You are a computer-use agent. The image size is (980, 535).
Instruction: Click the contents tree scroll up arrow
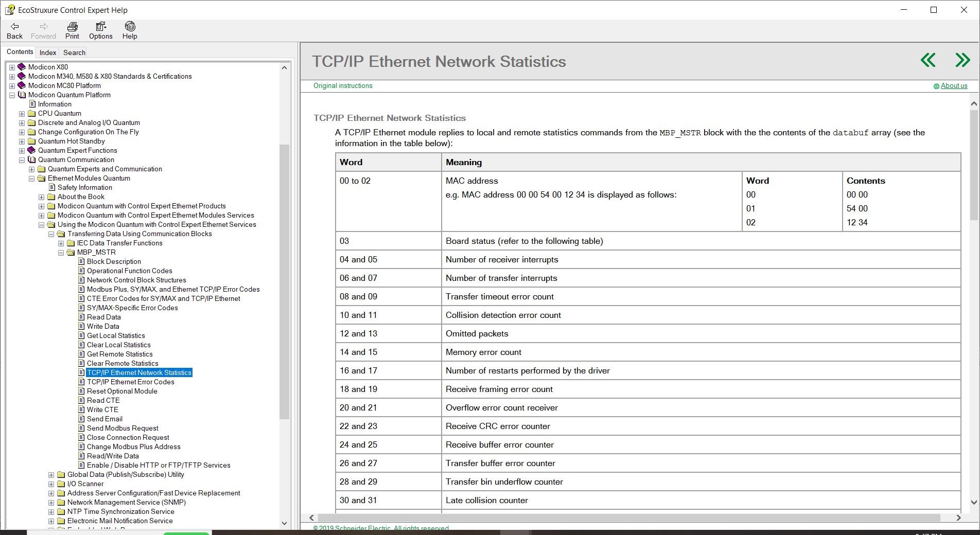click(284, 67)
